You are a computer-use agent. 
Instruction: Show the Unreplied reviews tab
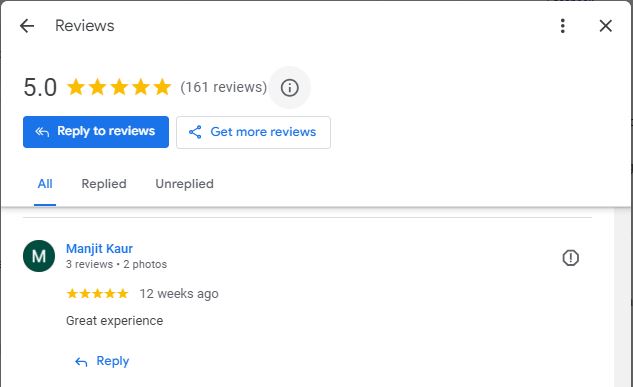coord(184,184)
